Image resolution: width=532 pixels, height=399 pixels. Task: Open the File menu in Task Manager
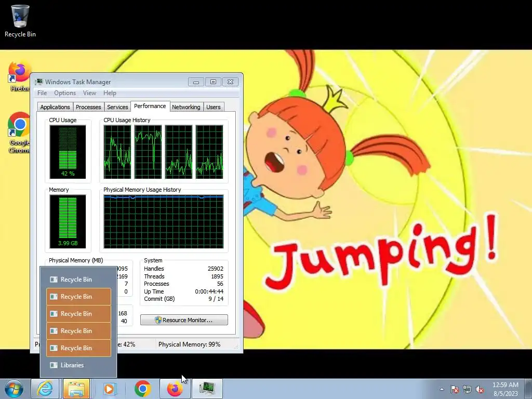[42, 93]
